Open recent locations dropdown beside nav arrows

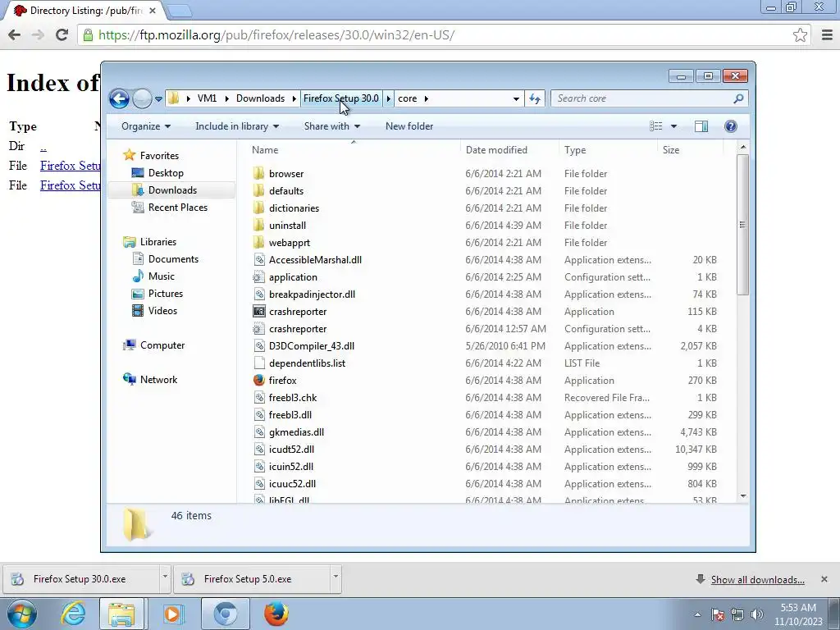(x=158, y=98)
